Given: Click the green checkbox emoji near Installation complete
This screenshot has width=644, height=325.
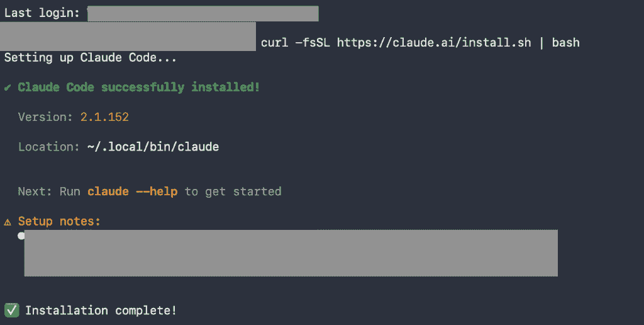Looking at the screenshot, I should click(x=11, y=310).
